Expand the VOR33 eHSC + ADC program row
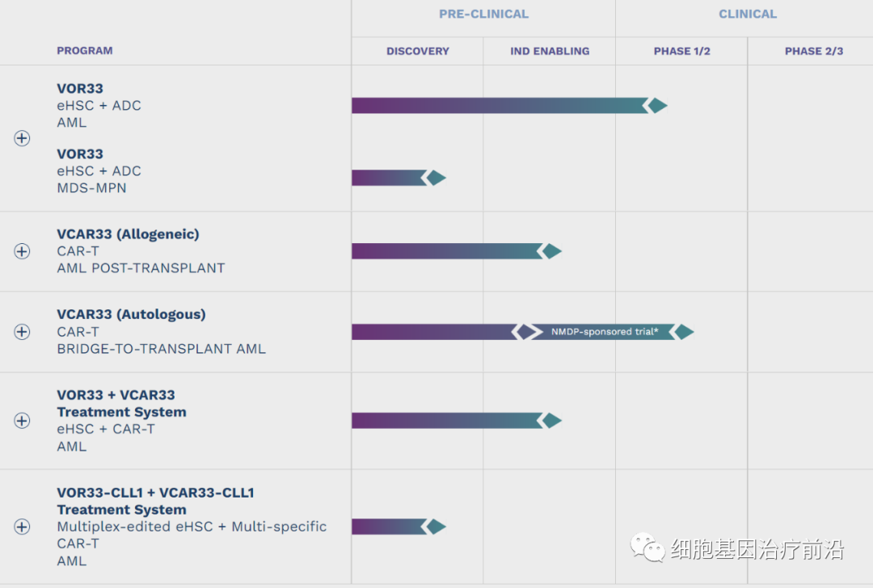This screenshot has width=873, height=588. coord(22,138)
